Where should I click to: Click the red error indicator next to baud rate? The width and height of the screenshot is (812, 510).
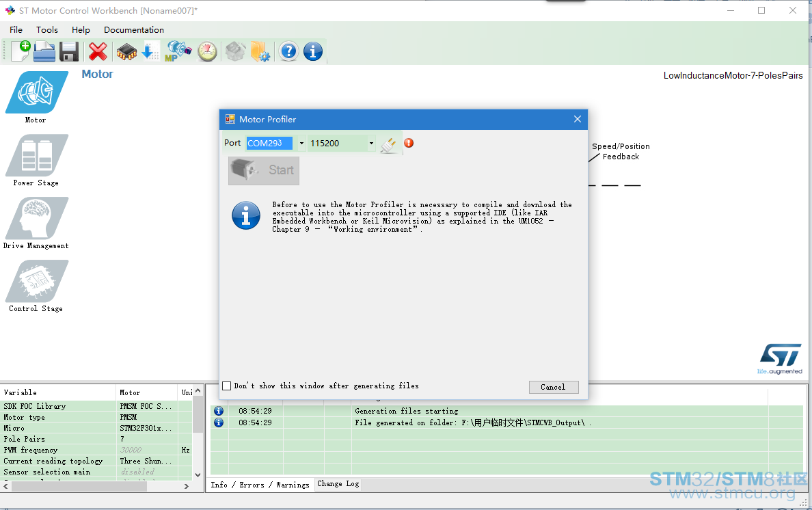point(409,143)
